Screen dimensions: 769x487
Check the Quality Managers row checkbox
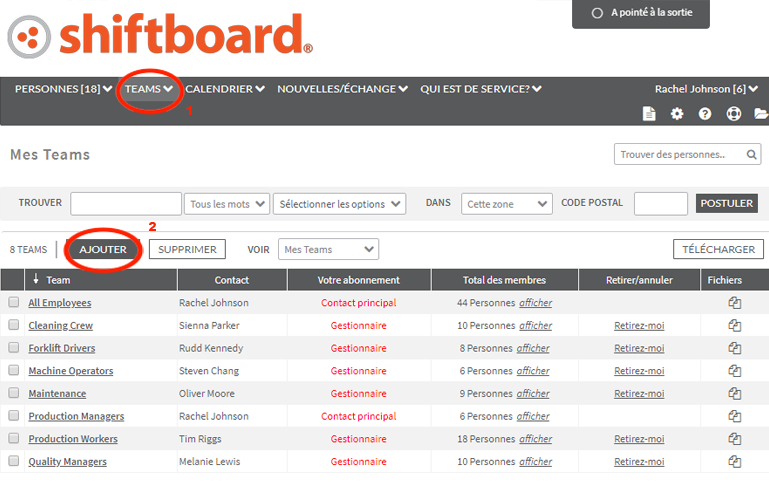14,461
